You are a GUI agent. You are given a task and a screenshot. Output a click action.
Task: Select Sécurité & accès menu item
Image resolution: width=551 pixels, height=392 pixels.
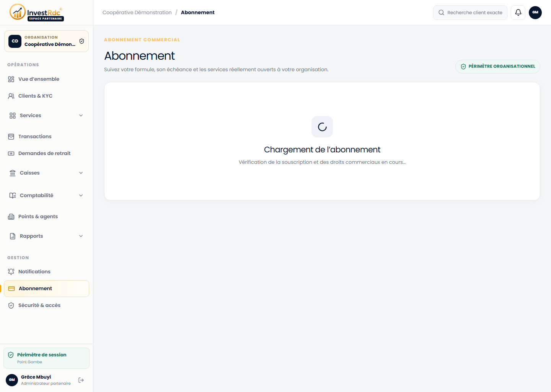pyautogui.click(x=46, y=305)
